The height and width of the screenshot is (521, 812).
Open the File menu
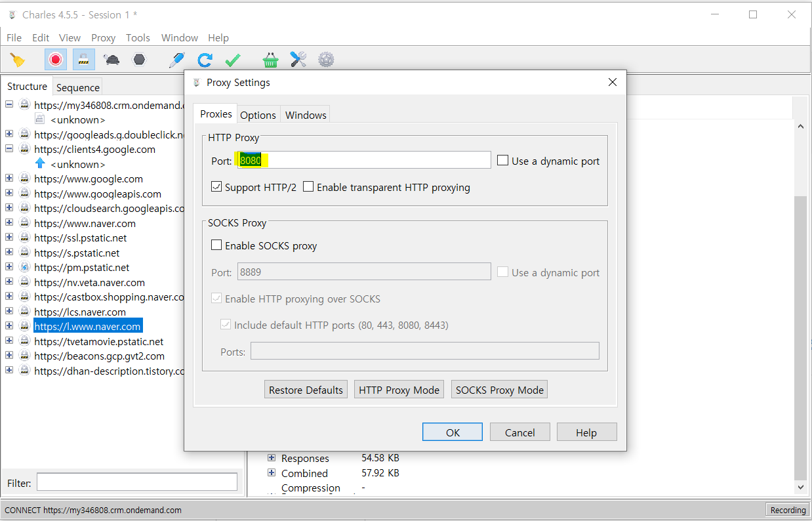[14, 37]
